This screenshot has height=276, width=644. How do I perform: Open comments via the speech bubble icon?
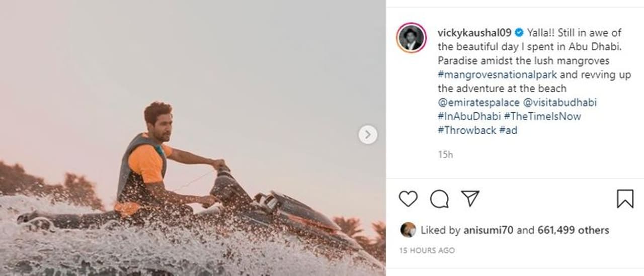coord(439,199)
